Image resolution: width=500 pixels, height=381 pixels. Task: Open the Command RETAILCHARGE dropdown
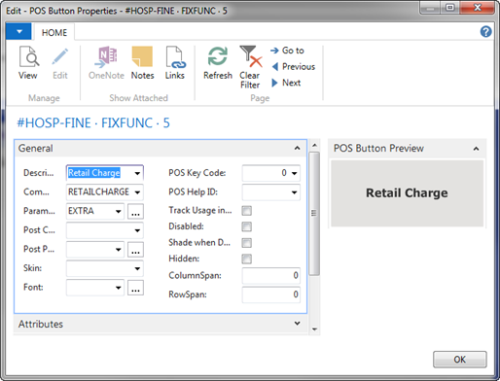(137, 192)
